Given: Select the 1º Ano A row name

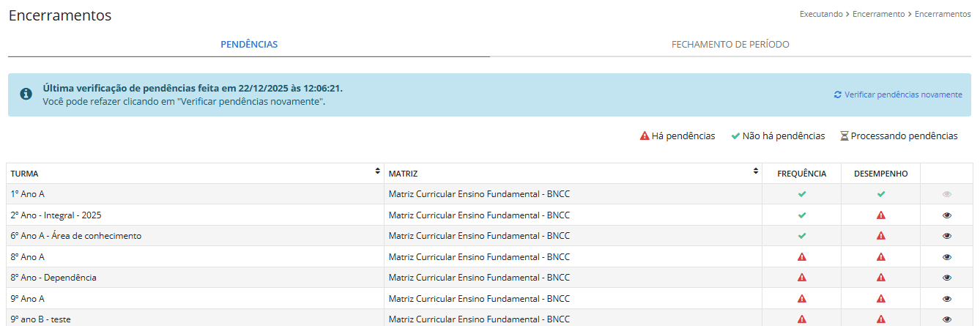Looking at the screenshot, I should coord(28,194).
